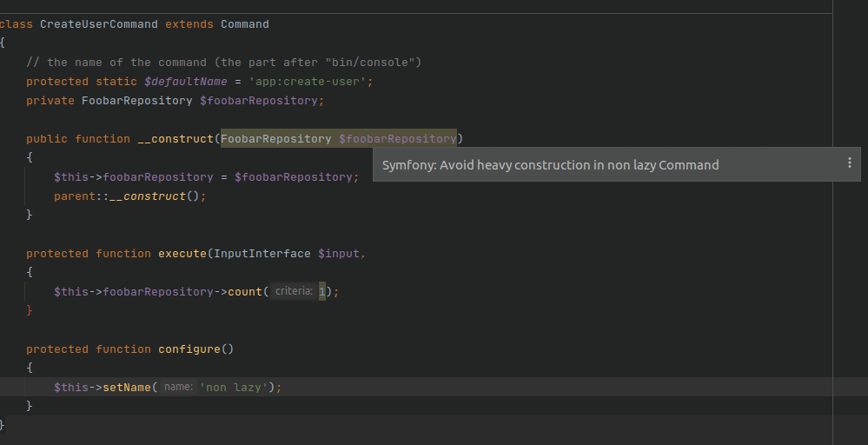The height and width of the screenshot is (445, 868).
Task: Click the 'criteria:' inlay parameter hint
Action: [x=293, y=292]
